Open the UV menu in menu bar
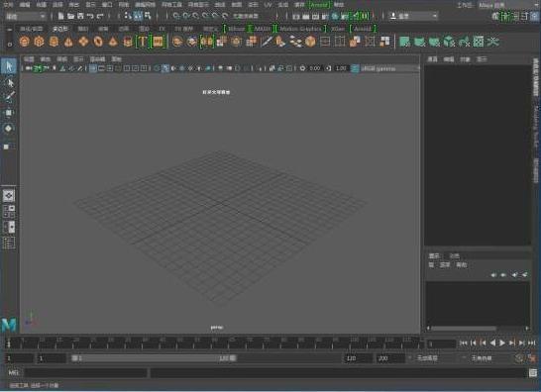 point(268,5)
